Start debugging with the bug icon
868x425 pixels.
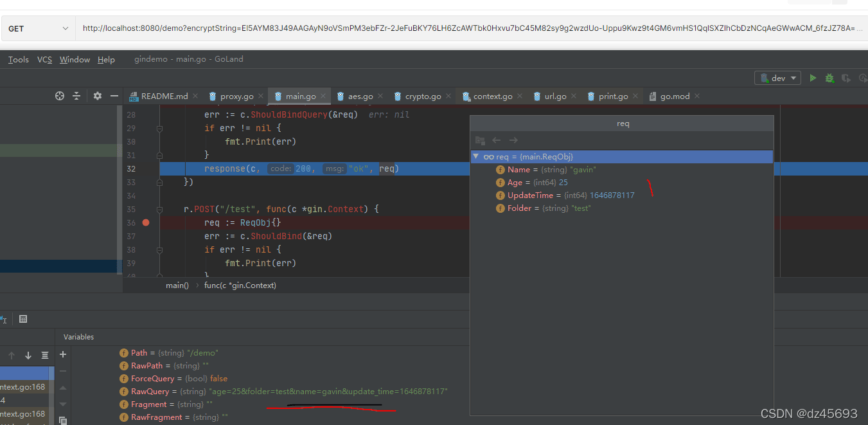[829, 78]
